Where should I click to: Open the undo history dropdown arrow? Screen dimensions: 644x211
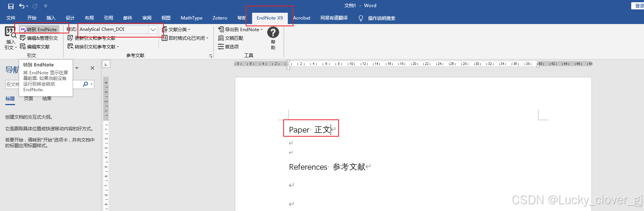[x=27, y=6]
